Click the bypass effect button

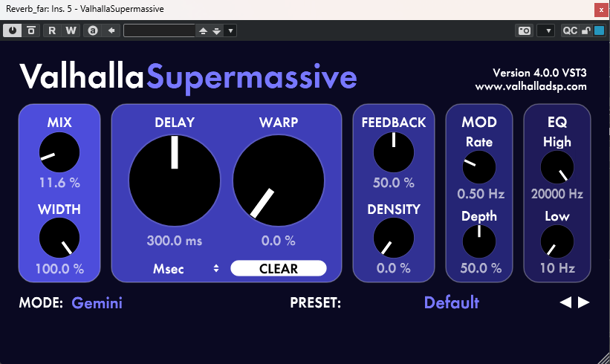(x=31, y=30)
